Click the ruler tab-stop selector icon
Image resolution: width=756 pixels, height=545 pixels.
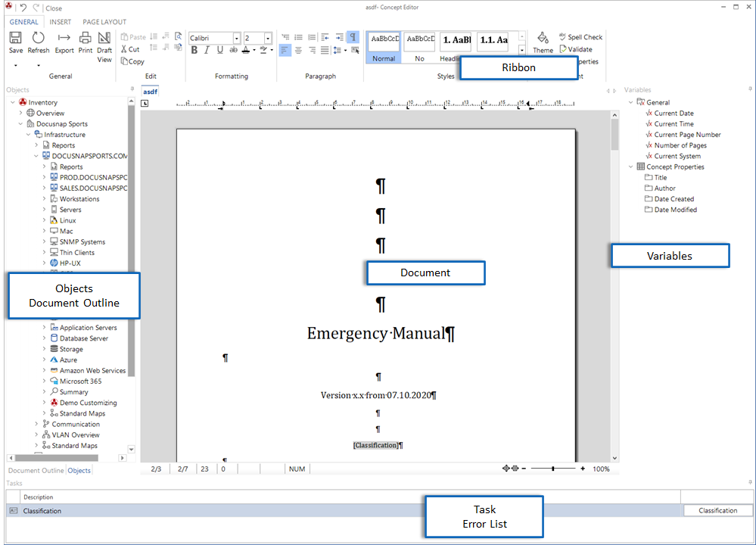pyautogui.click(x=145, y=103)
